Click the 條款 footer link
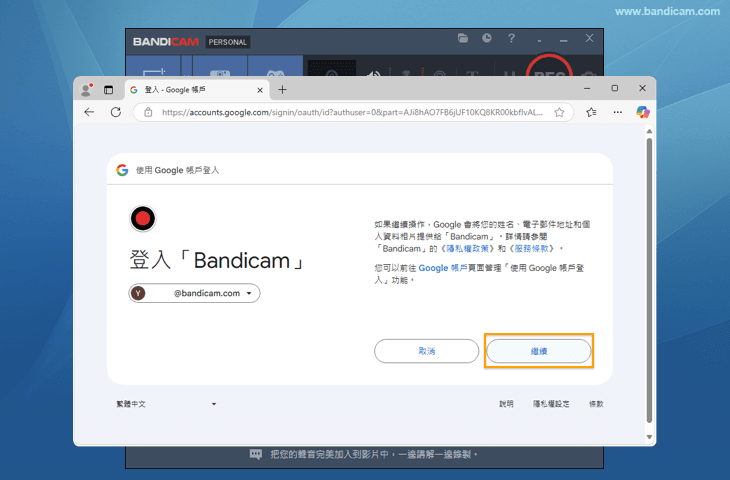This screenshot has height=480, width=730. pos(596,404)
